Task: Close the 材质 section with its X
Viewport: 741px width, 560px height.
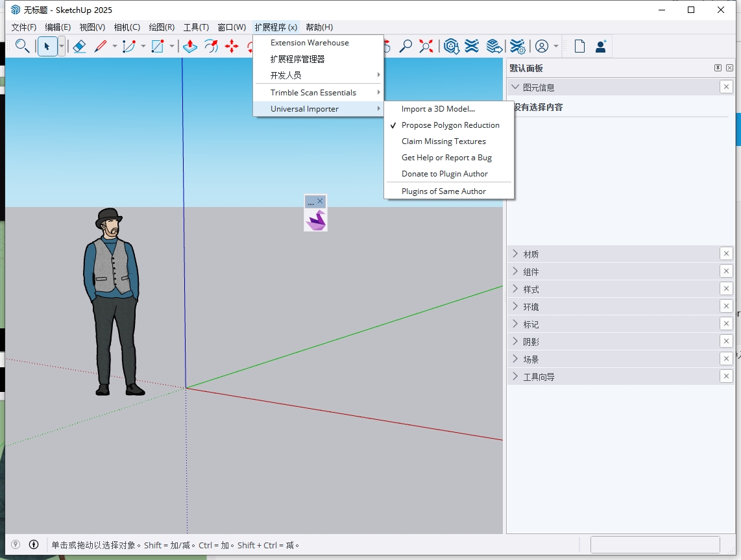Action: click(x=726, y=253)
